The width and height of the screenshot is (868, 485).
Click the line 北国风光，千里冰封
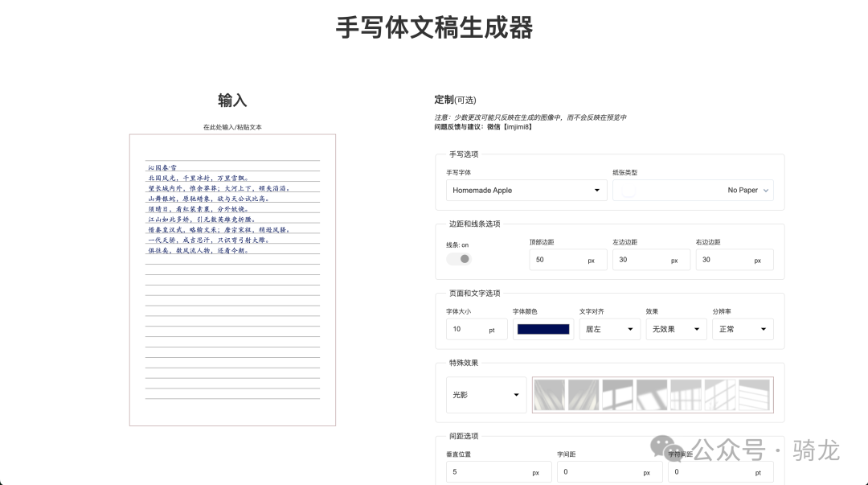point(199,178)
